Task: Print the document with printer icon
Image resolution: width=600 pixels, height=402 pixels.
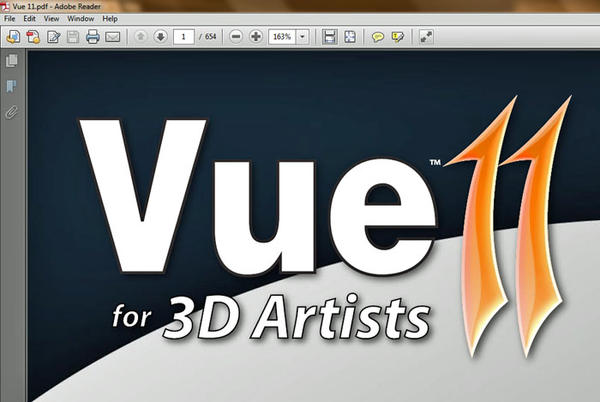Action: coord(93,37)
